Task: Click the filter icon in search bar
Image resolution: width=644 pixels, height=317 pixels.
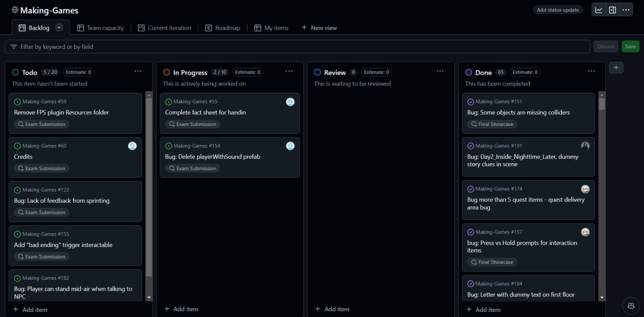Action: (x=14, y=47)
